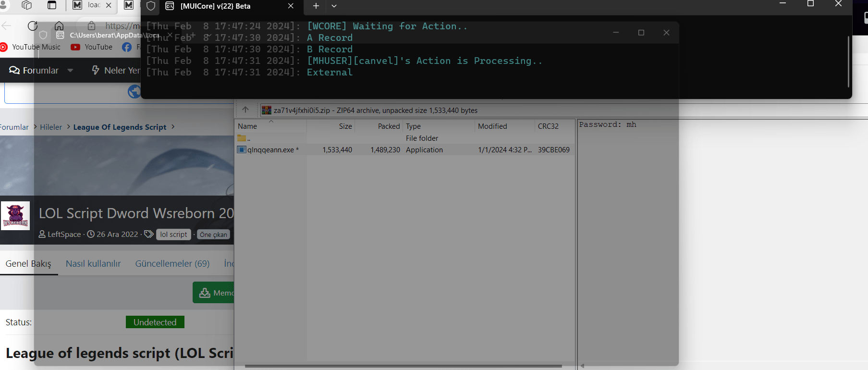Screen dimensions: 868x370
Task: Go to Hileler breadcrumb link
Action: (51, 127)
